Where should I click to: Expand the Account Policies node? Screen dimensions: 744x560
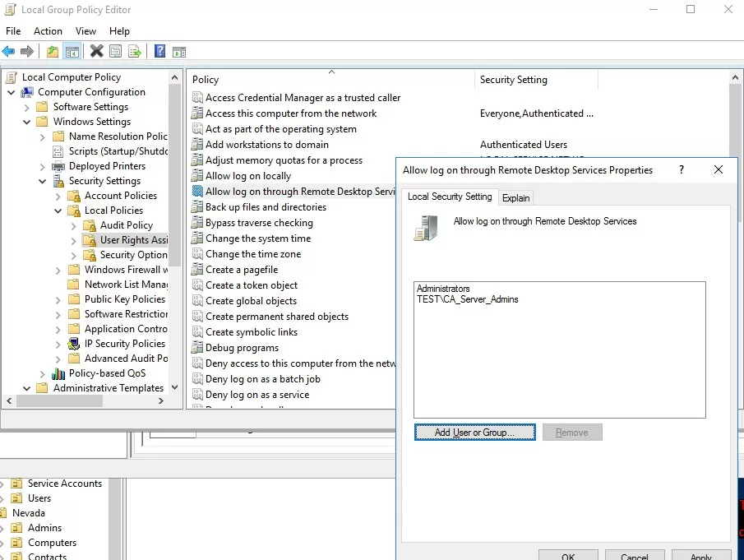[x=58, y=196]
